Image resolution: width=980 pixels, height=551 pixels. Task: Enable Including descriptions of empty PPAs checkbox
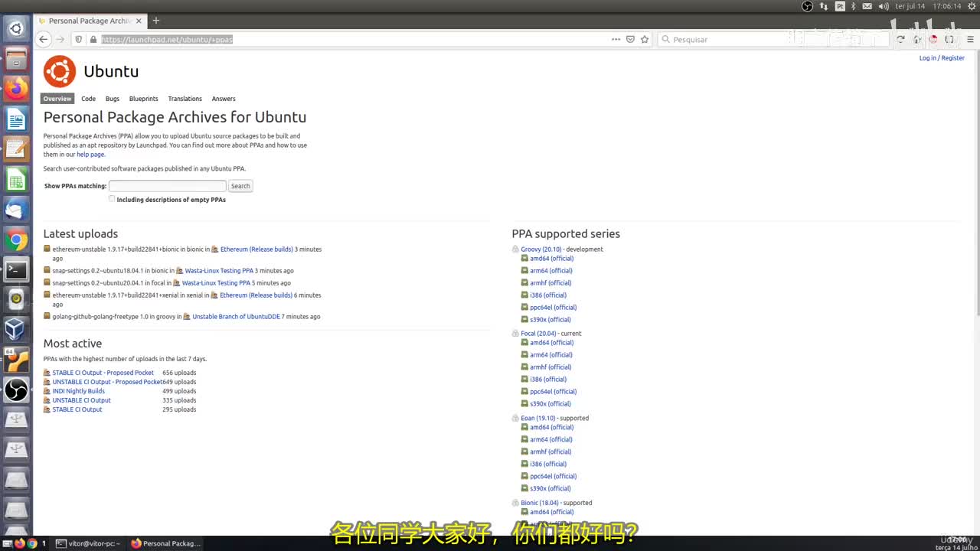[x=112, y=199]
